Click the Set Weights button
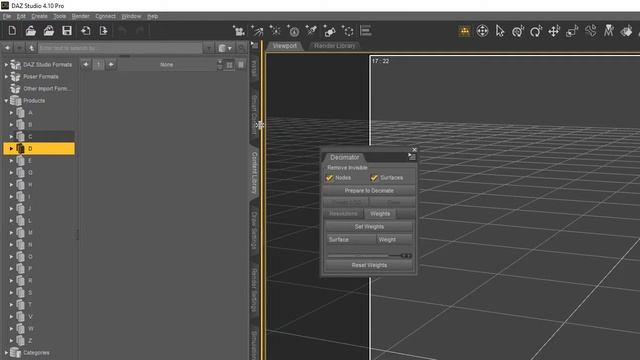The height and width of the screenshot is (360, 640). [369, 227]
